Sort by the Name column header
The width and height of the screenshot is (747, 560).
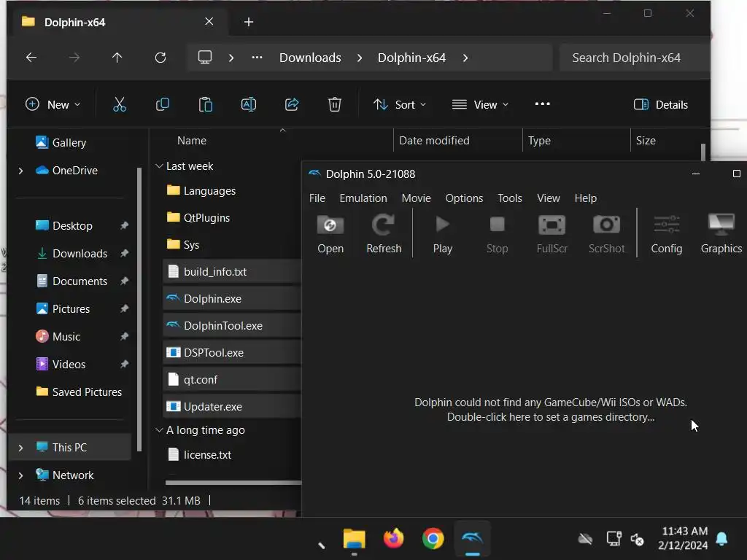pos(192,141)
